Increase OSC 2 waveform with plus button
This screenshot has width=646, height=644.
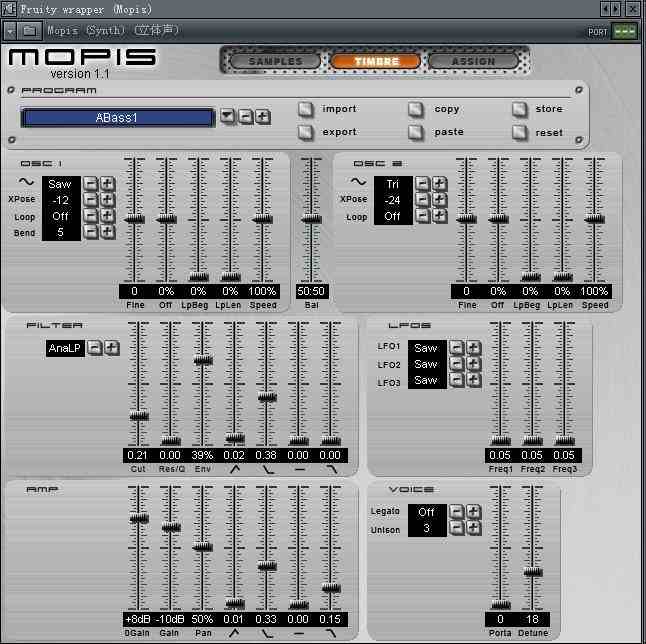(439, 183)
